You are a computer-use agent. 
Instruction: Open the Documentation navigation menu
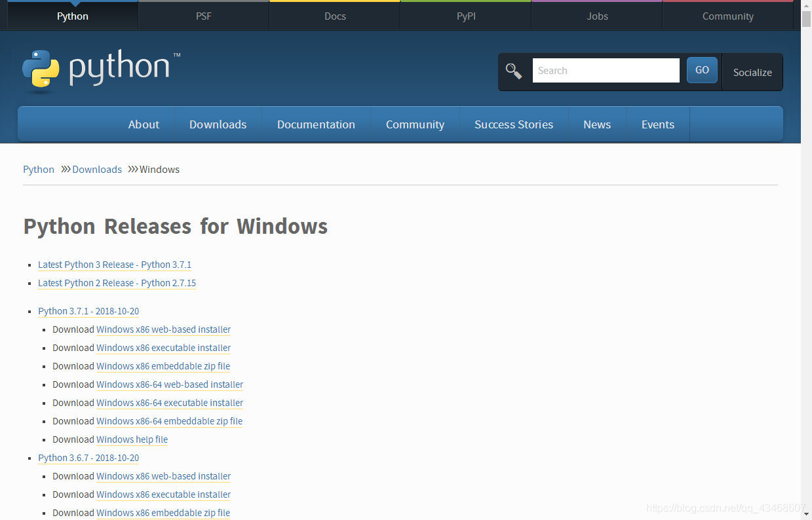click(x=316, y=124)
